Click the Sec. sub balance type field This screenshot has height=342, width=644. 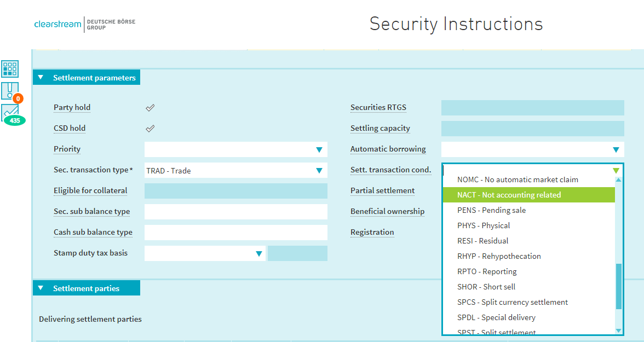(235, 212)
